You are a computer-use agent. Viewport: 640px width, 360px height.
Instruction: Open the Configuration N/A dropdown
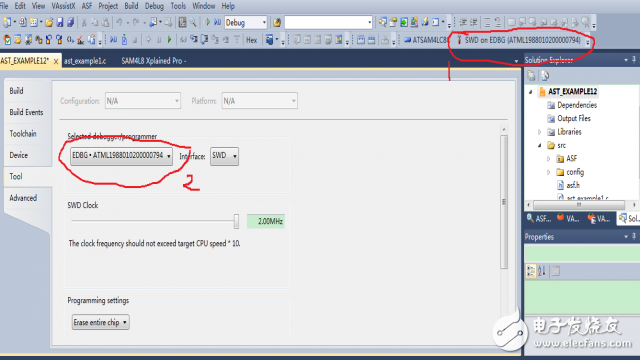pyautogui.click(x=142, y=101)
